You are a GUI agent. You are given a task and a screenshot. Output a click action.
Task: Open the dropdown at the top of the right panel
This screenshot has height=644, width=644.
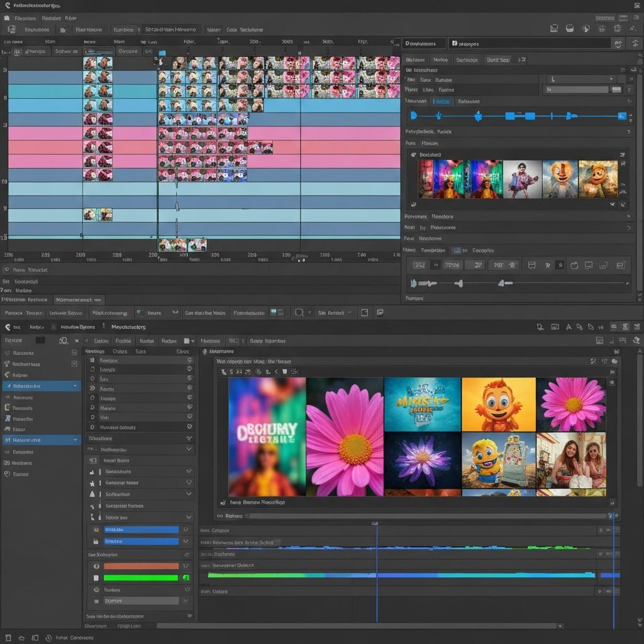pyautogui.click(x=580, y=79)
